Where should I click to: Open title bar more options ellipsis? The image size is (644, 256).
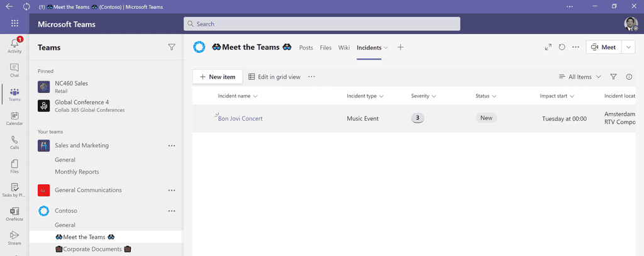pos(570,6)
